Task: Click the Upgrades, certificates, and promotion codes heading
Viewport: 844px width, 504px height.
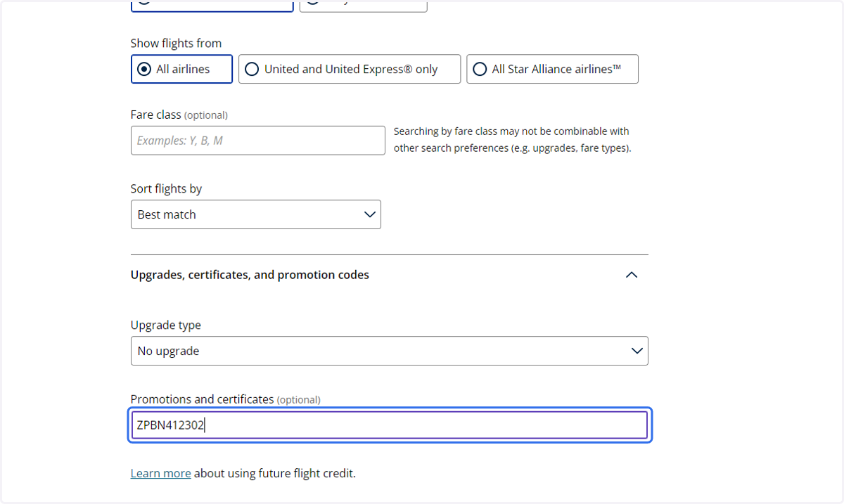Action: point(250,275)
